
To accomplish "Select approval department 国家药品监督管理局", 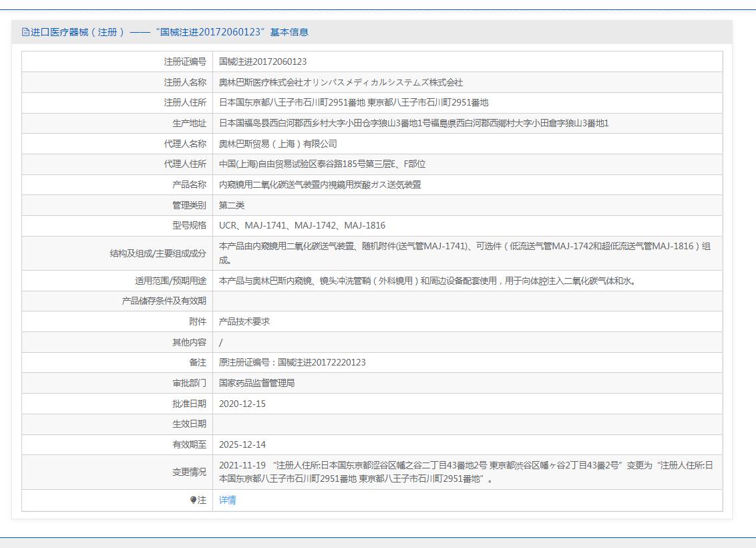I will pyautogui.click(x=256, y=384).
